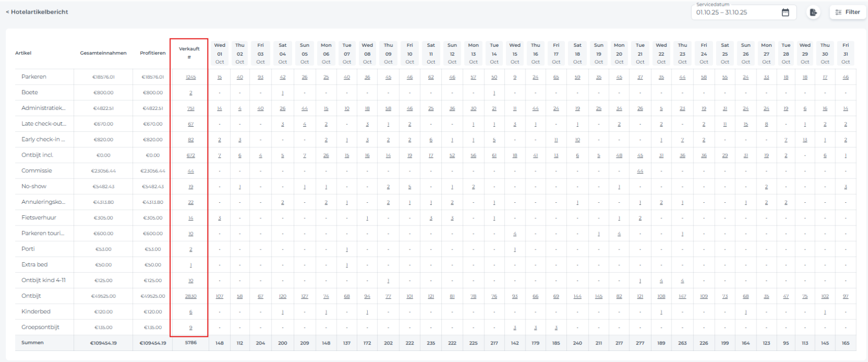Open Parkeren total sold count 1245
The height and width of the screenshot is (362, 868).
190,77
